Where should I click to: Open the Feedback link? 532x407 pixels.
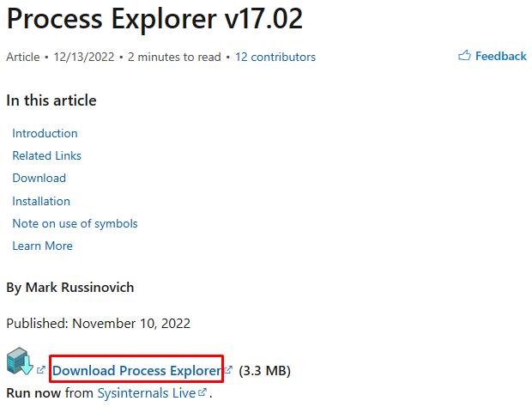500,56
